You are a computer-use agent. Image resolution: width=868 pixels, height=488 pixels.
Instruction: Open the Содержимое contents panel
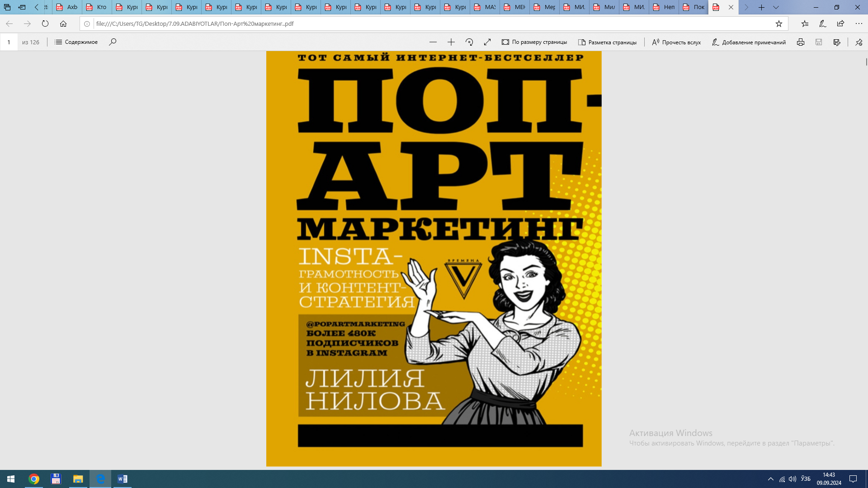click(x=76, y=42)
